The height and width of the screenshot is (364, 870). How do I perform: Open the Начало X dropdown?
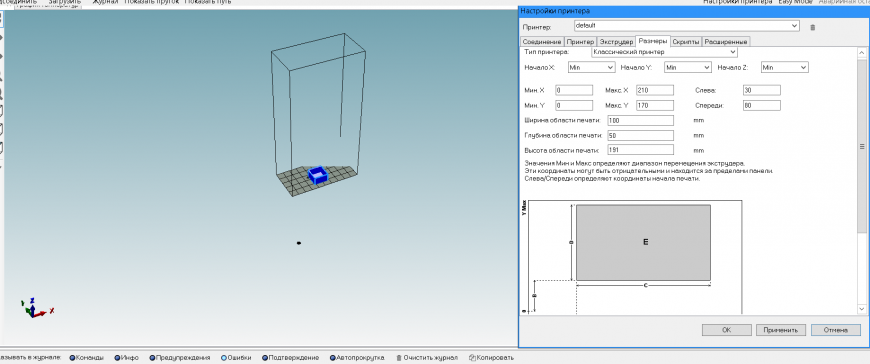591,67
